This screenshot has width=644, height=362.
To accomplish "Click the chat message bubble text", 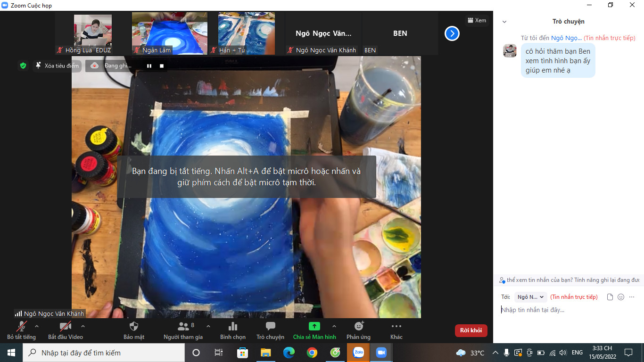I will click(x=558, y=61).
